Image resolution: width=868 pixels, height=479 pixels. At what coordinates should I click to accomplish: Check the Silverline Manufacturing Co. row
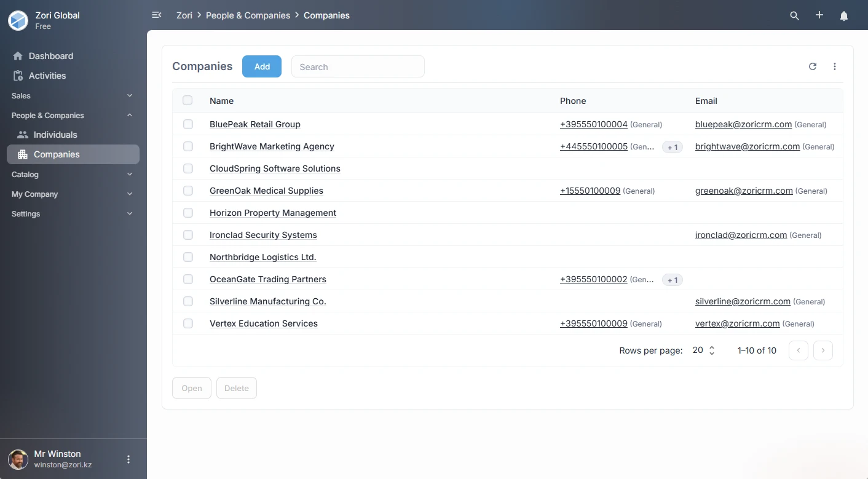pos(188,301)
